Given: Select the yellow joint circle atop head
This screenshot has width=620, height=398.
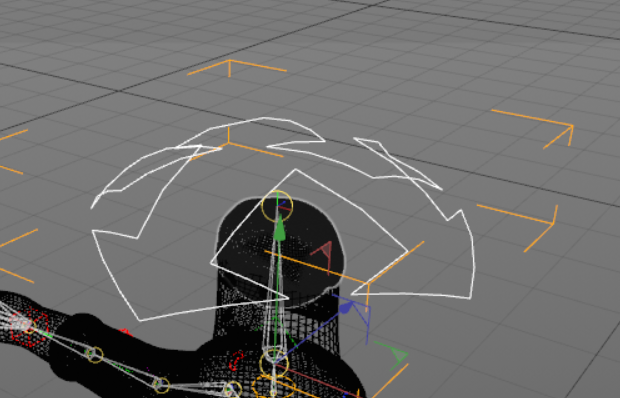Looking at the screenshot, I should tap(277, 206).
